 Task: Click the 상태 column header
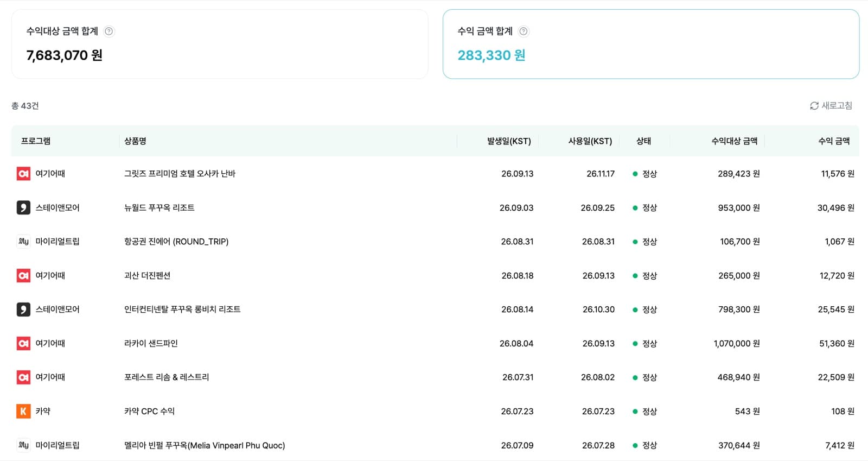[x=643, y=141]
